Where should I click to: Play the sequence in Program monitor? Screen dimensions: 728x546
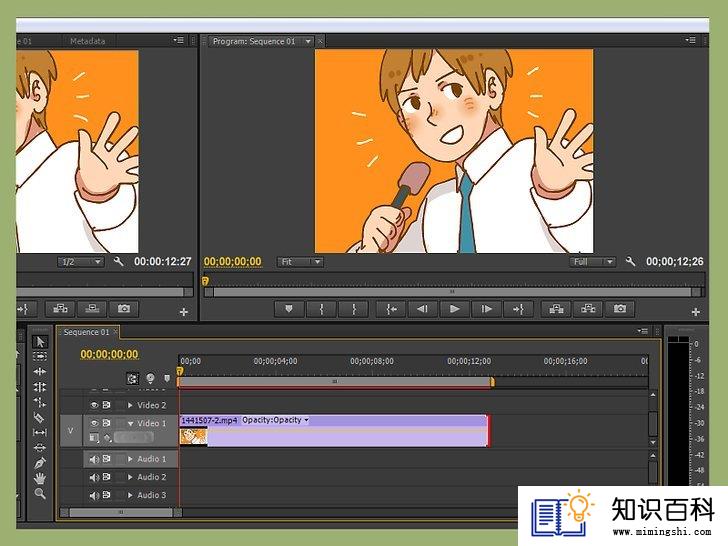coord(455,309)
